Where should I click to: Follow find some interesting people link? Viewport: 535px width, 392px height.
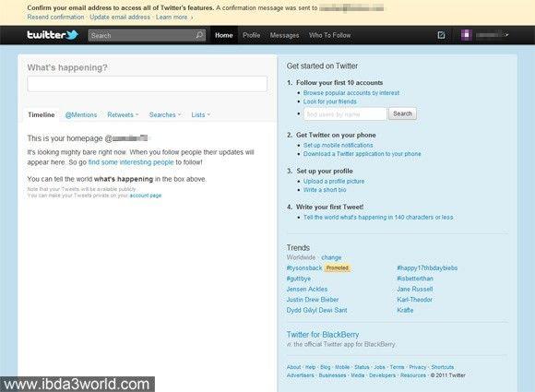131,162
